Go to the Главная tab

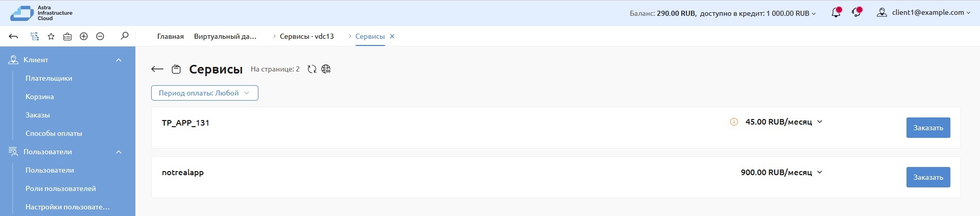point(170,36)
